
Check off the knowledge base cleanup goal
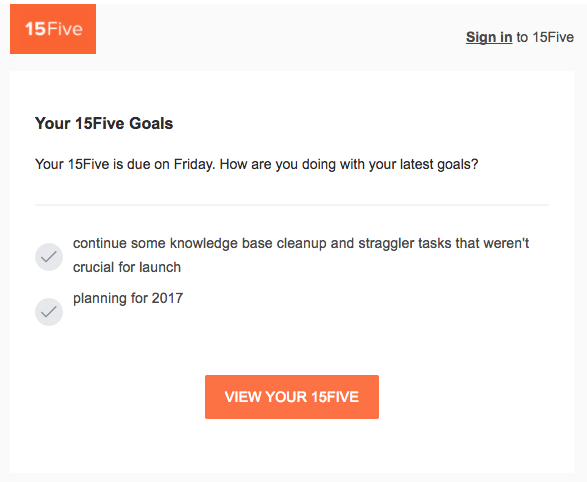(49, 257)
